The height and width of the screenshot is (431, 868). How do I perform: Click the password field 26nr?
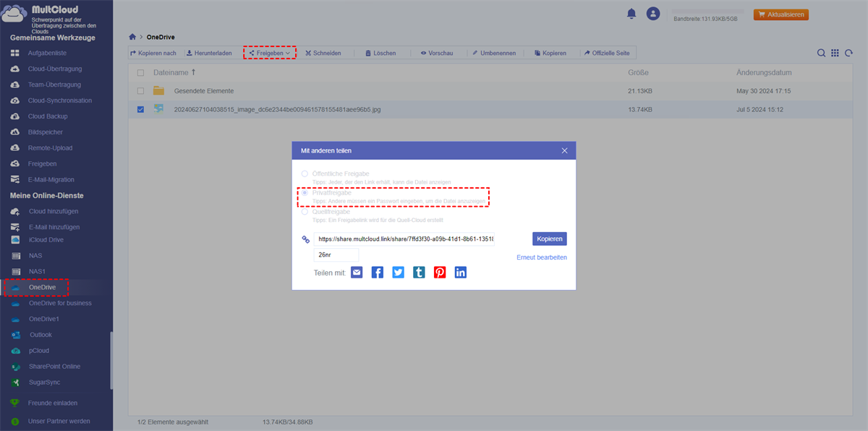(x=336, y=255)
